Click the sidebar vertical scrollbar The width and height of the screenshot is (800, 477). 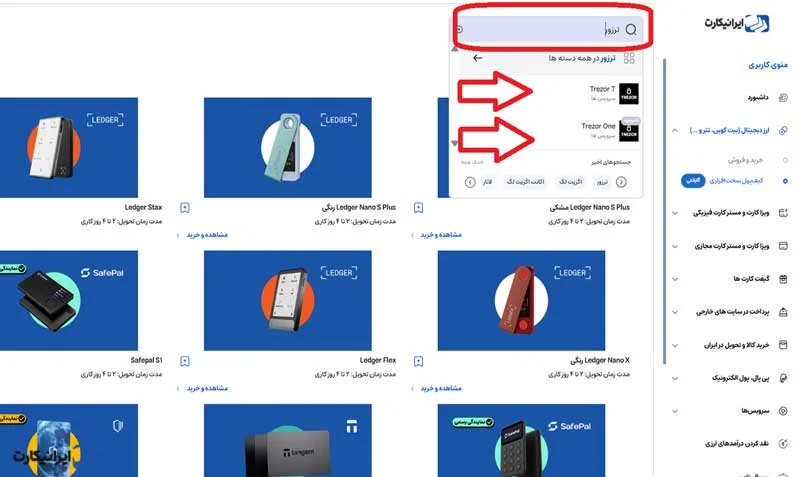point(665,211)
